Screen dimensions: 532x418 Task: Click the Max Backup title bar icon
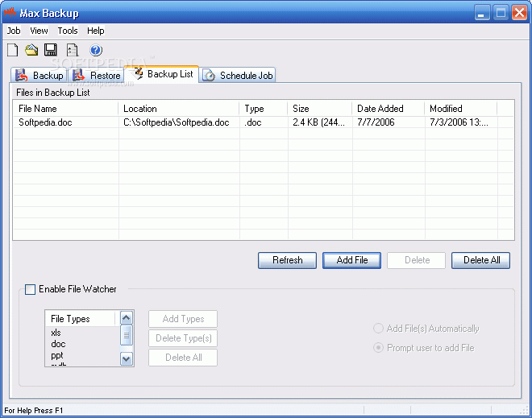click(10, 13)
